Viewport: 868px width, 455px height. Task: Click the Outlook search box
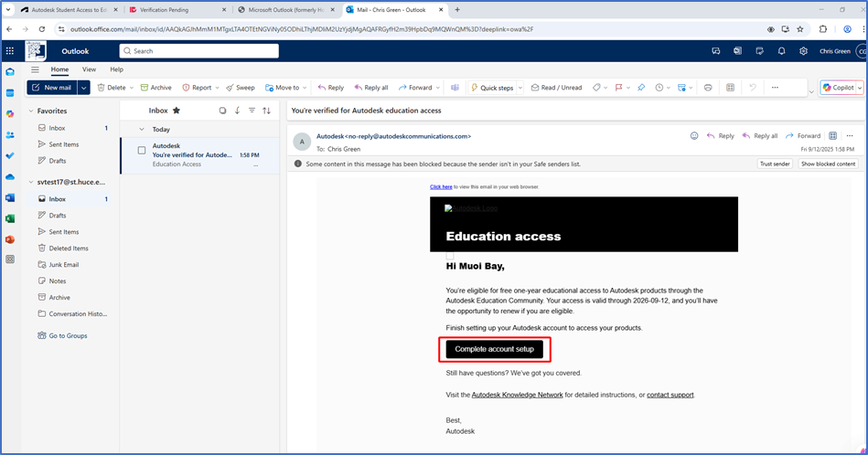201,51
